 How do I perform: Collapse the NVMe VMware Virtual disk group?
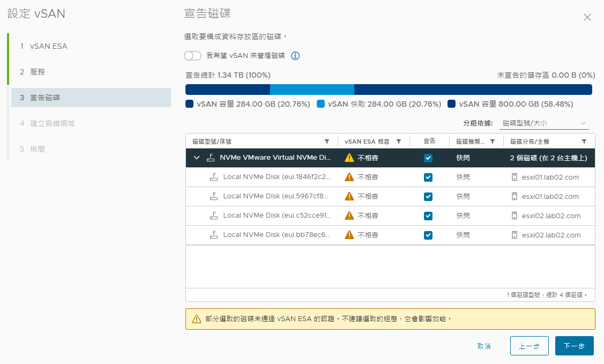[197, 158]
